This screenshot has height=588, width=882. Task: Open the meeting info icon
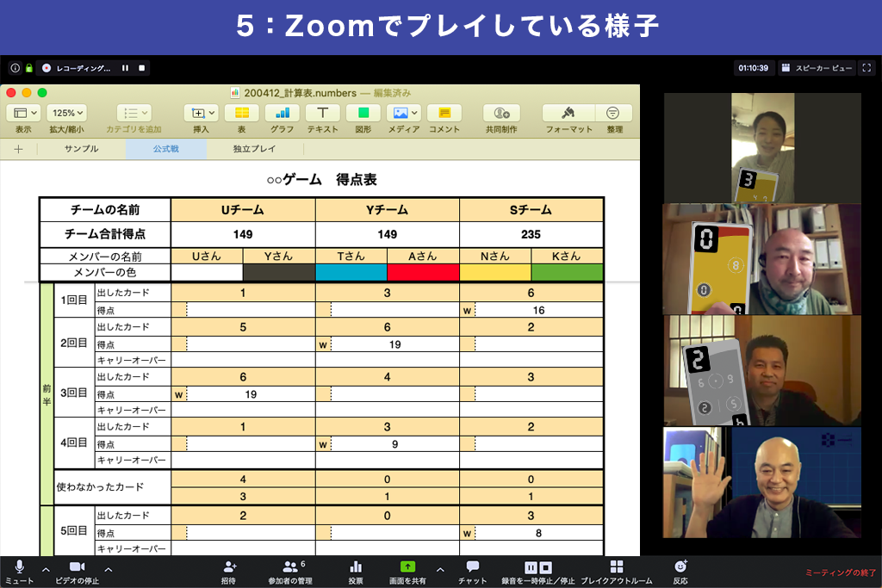(x=16, y=68)
